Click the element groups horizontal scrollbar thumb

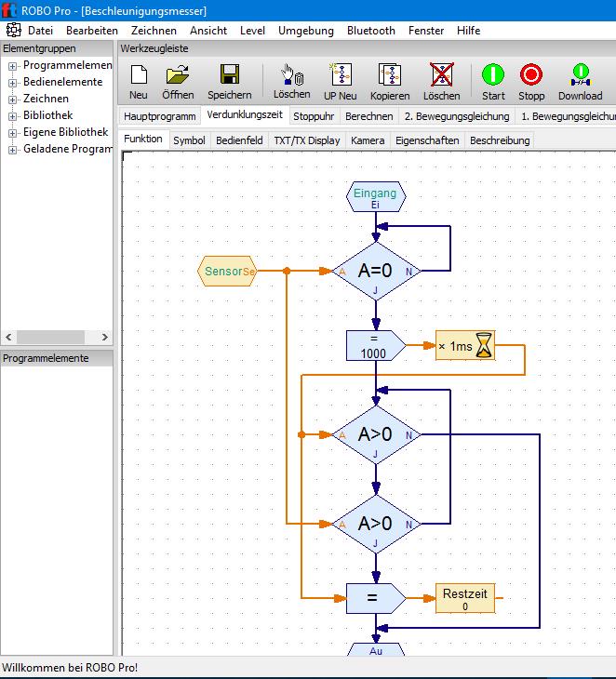click(50, 337)
